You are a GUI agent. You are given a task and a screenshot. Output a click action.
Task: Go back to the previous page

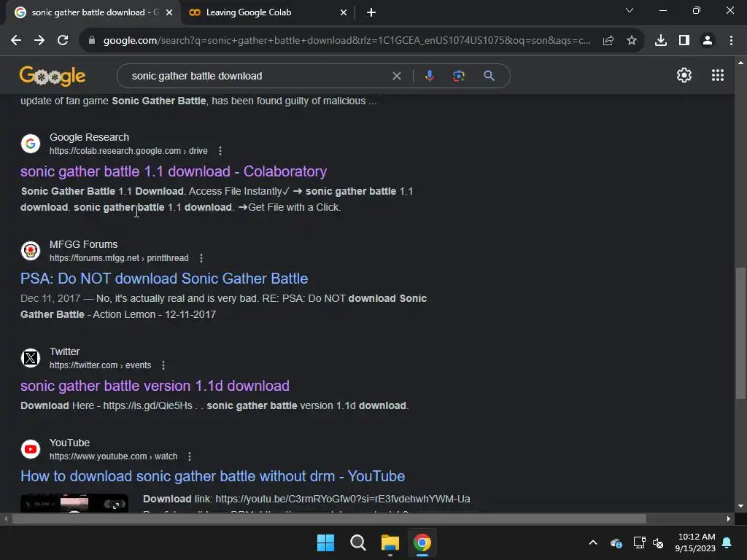pos(16,41)
